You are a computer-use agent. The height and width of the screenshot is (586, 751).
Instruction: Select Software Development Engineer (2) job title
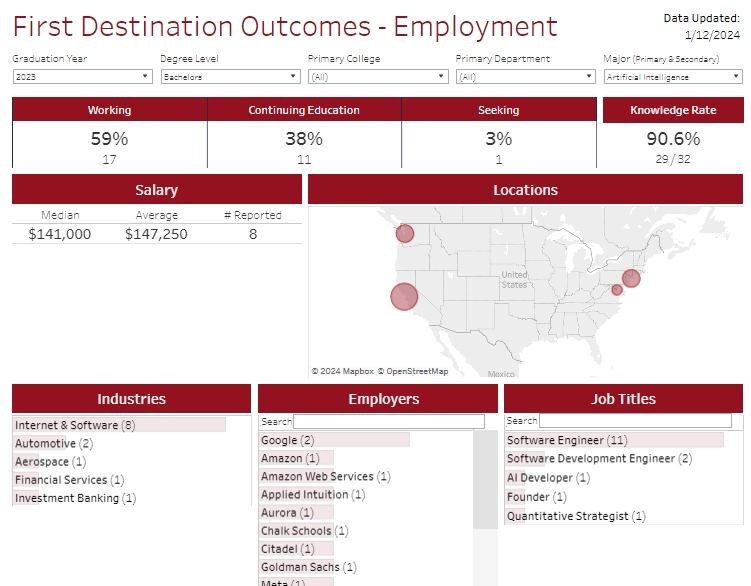coord(599,459)
